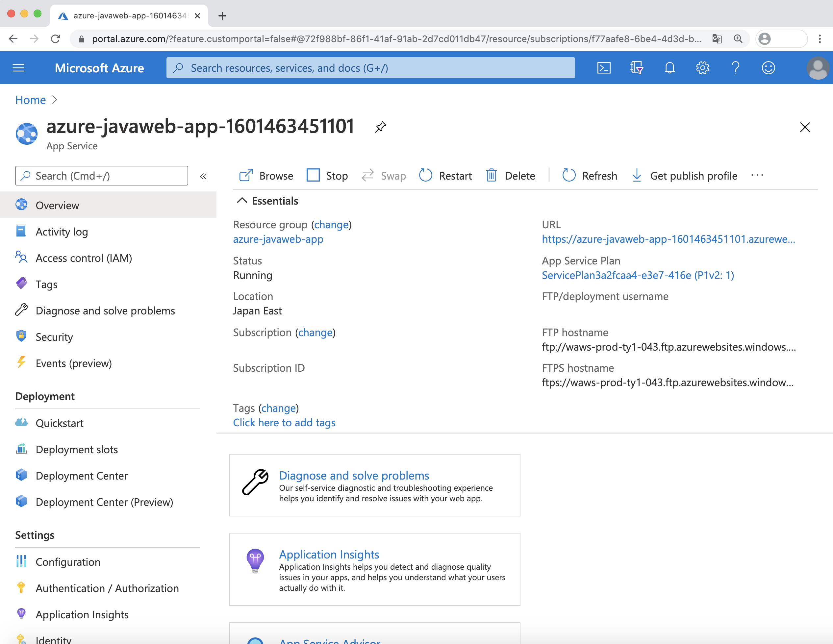Collapse the Essentials section
This screenshot has height=644, width=833.
(242, 200)
